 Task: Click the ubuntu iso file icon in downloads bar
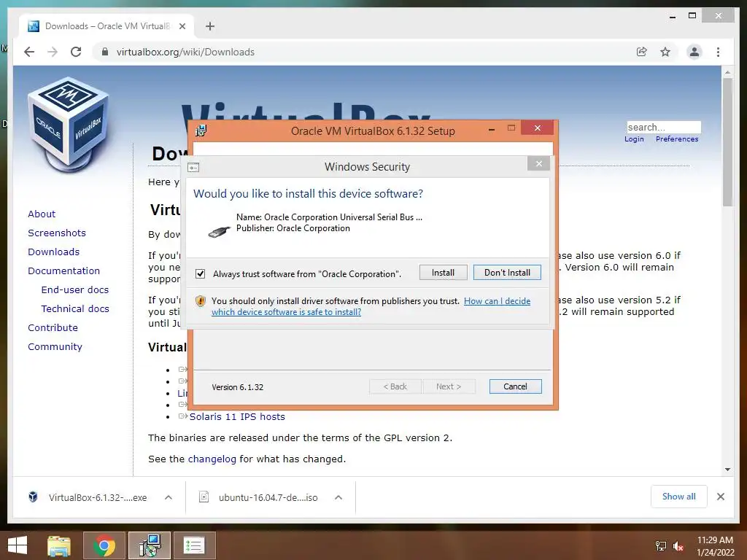(204, 497)
